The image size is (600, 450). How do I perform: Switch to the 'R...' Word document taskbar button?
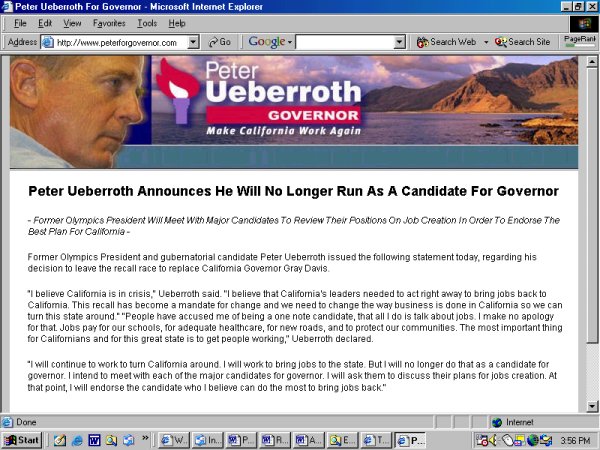275,440
